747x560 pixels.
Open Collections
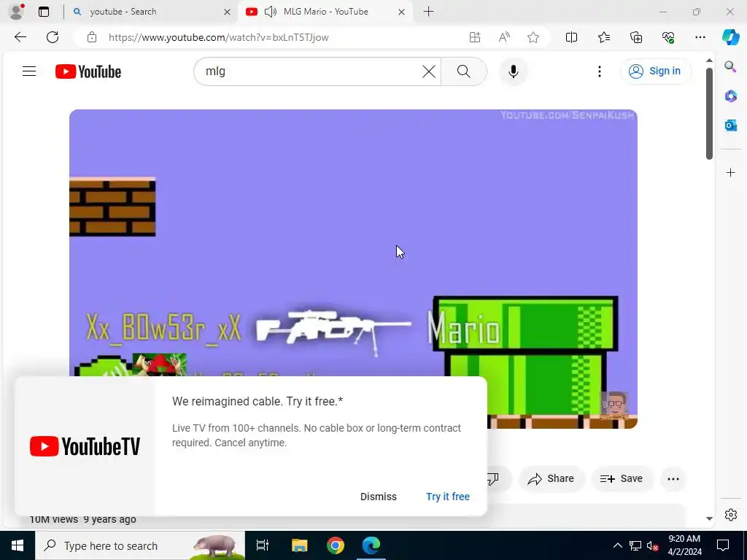(636, 37)
